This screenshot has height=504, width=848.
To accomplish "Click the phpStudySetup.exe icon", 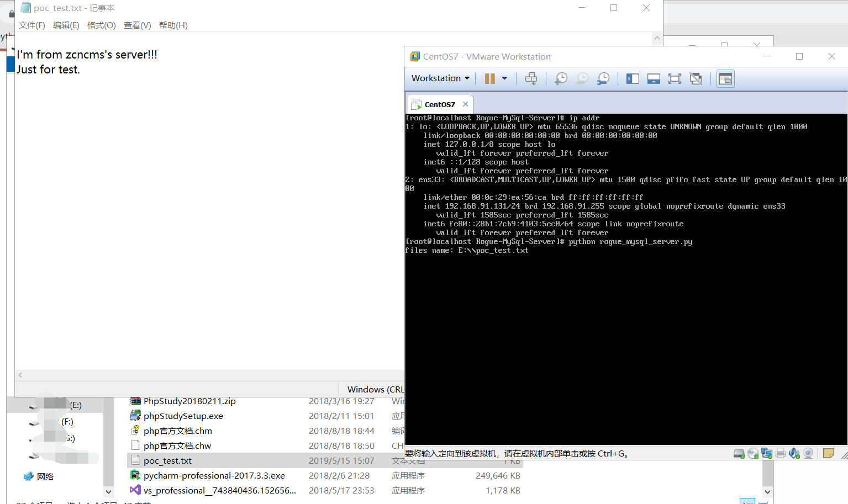I will point(135,415).
